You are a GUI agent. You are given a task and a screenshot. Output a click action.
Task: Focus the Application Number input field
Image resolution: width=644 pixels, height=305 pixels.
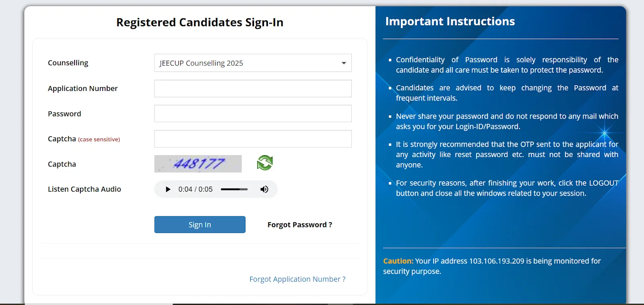point(252,88)
